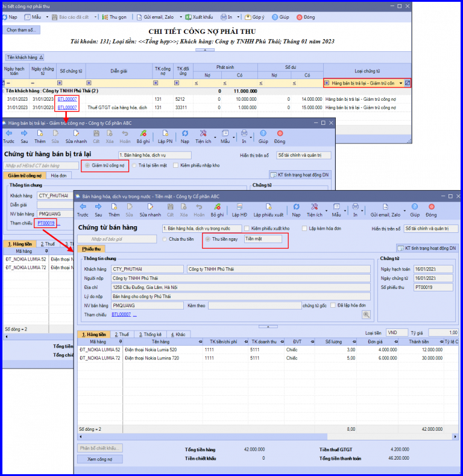The height and width of the screenshot is (476, 463).
Task: Open the Hiển thị trên sổ dropdown in sales voucher
Action: click(x=431, y=228)
